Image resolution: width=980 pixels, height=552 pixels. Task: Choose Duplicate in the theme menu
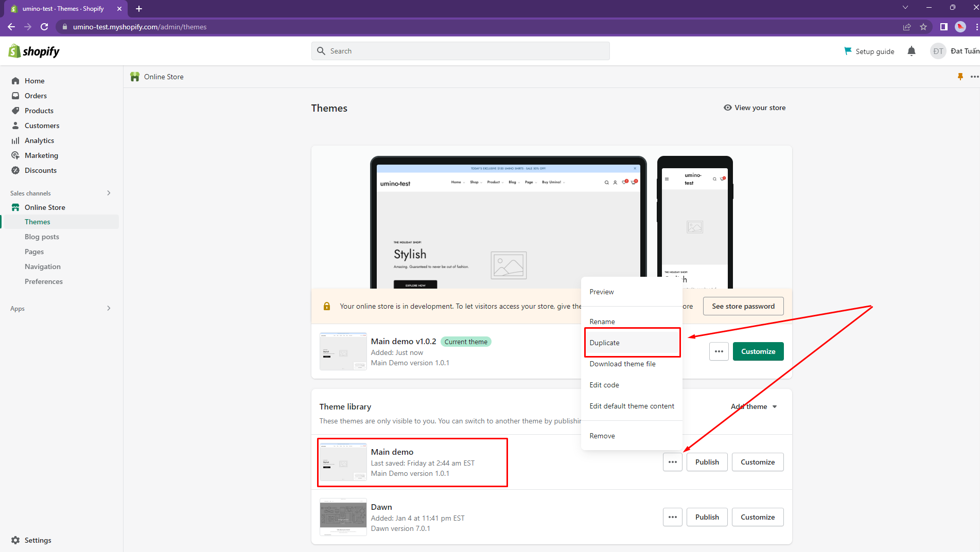[x=632, y=343]
